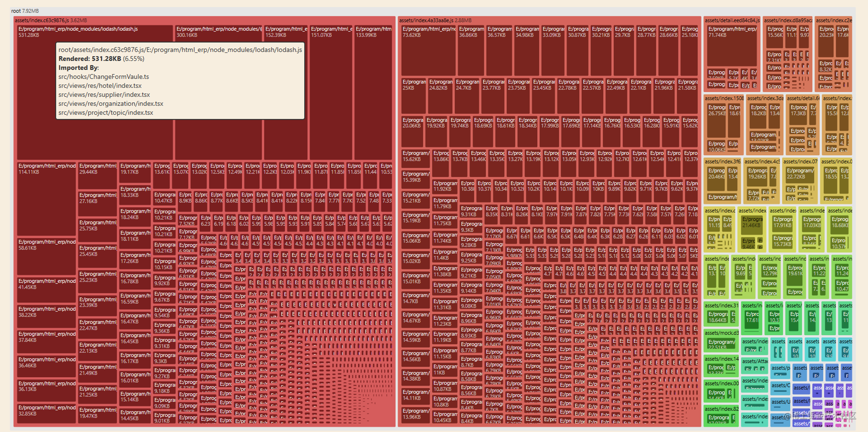Image resolution: width=868 pixels, height=432 pixels.
Task: Click the 38.22KB module block
Action: click(x=47, y=317)
